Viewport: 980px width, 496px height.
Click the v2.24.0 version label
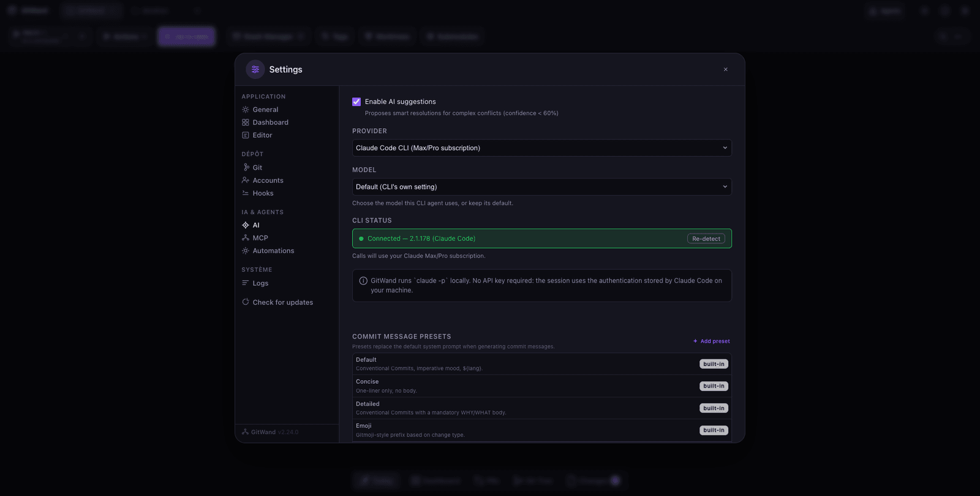click(288, 432)
